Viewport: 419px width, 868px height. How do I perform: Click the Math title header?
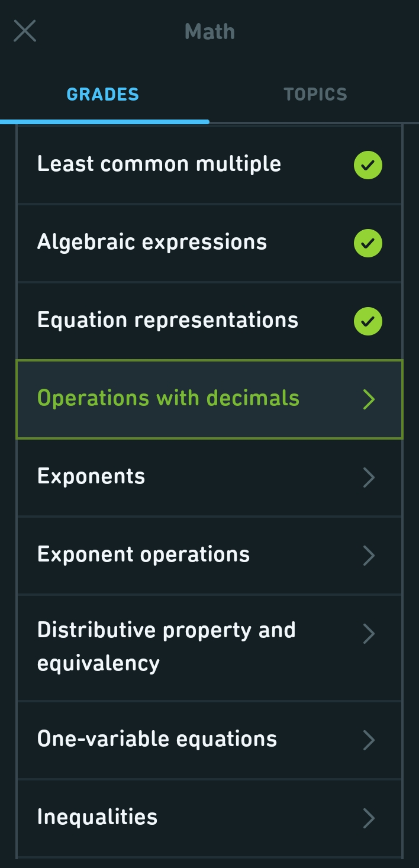click(209, 31)
